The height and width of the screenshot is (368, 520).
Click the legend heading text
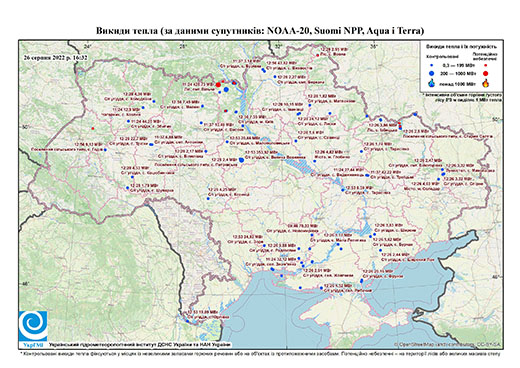(x=461, y=47)
